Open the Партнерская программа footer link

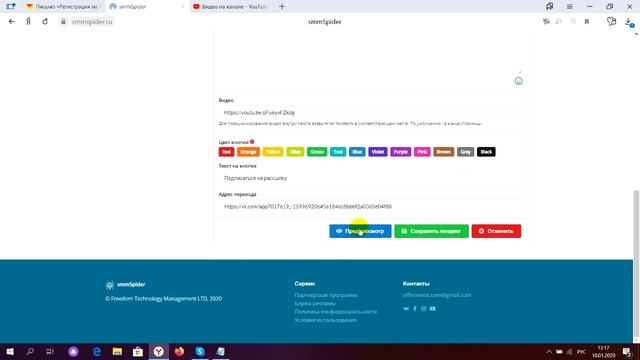tap(326, 295)
